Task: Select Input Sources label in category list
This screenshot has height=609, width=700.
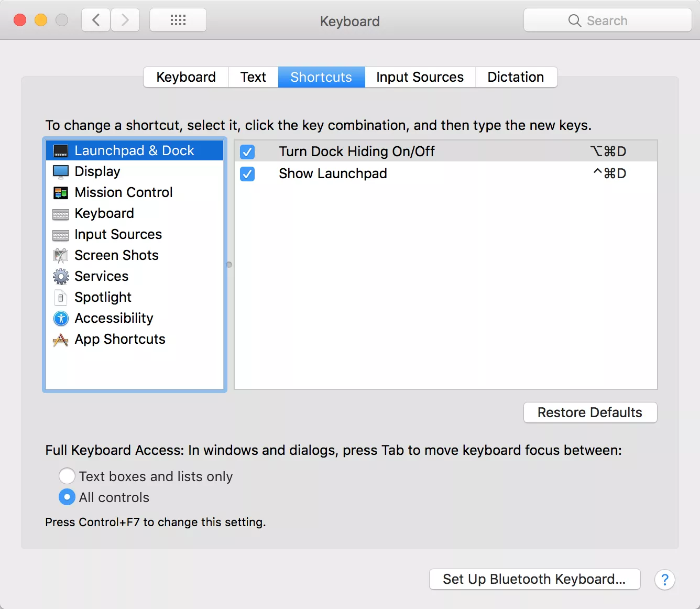Action: pos(118,234)
